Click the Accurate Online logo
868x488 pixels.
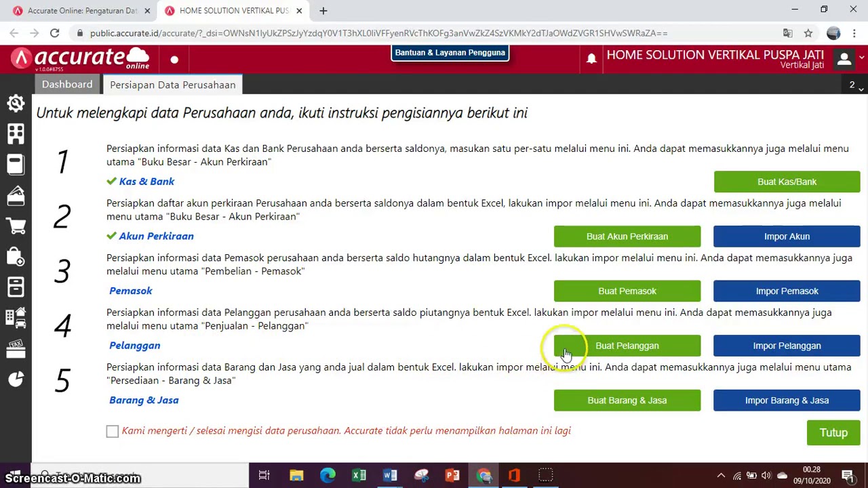pyautogui.click(x=81, y=59)
